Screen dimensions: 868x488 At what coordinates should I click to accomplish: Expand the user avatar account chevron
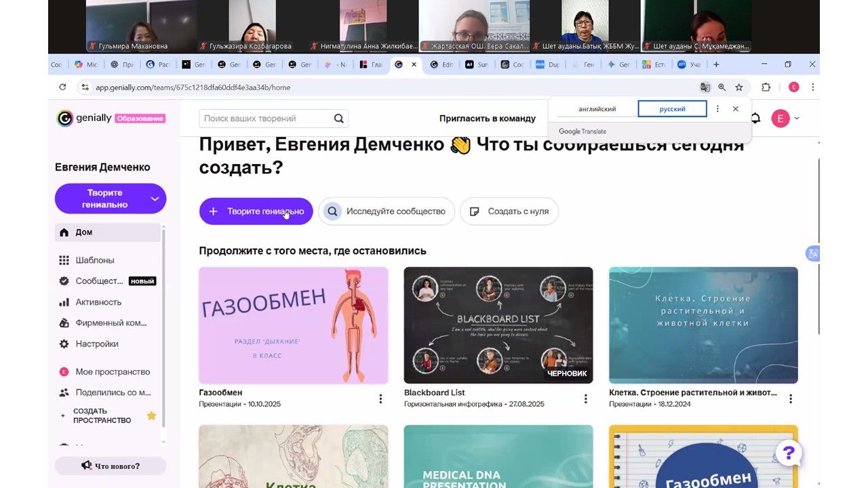tap(797, 119)
